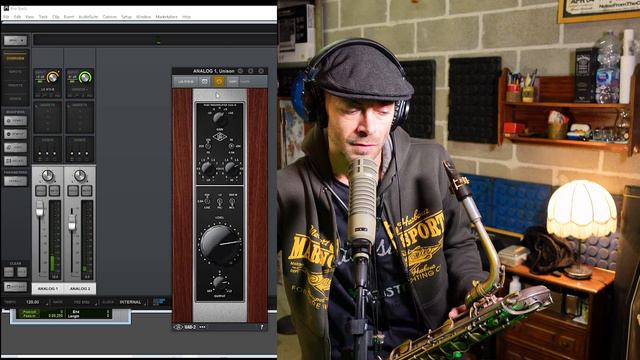The width and height of the screenshot is (640, 360).
Task: Click the OUTPUT knob on 610-B
Action: [x=220, y=282]
